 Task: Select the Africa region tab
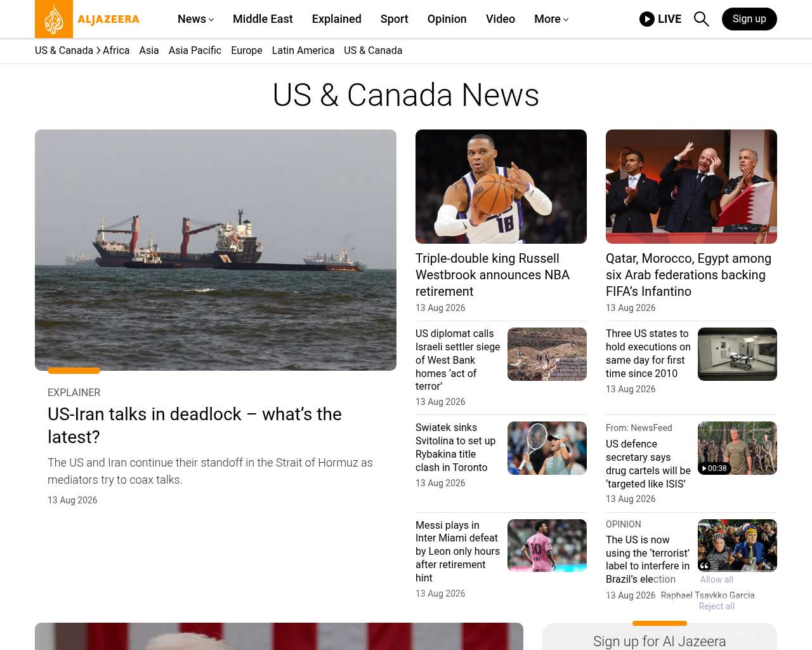(116, 51)
